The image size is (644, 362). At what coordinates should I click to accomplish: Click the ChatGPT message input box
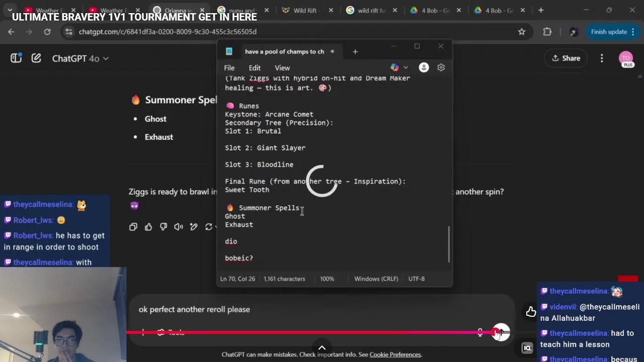tap(322, 309)
